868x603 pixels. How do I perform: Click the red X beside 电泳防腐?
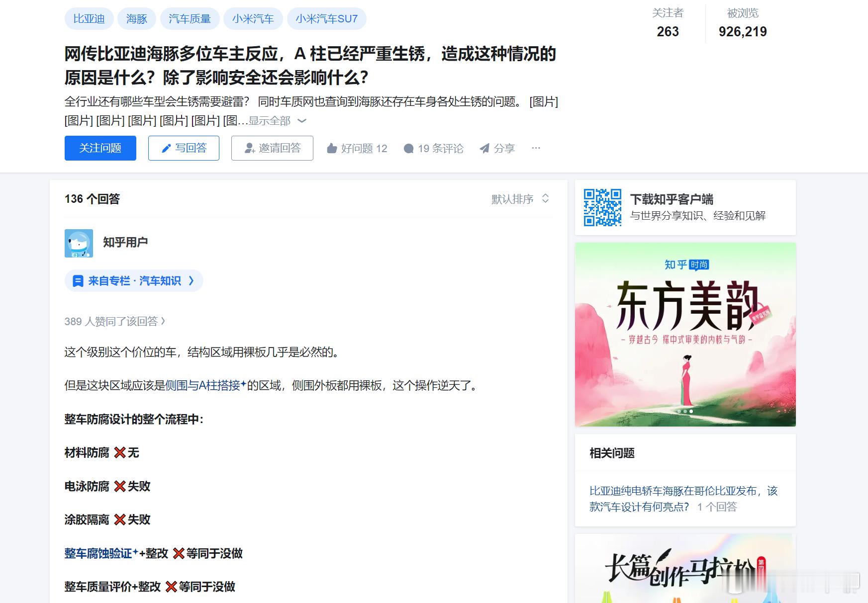click(120, 486)
